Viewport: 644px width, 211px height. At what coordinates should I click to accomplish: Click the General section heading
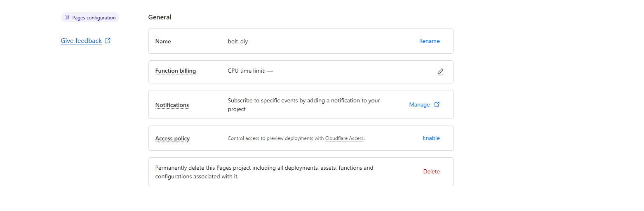[x=160, y=17]
